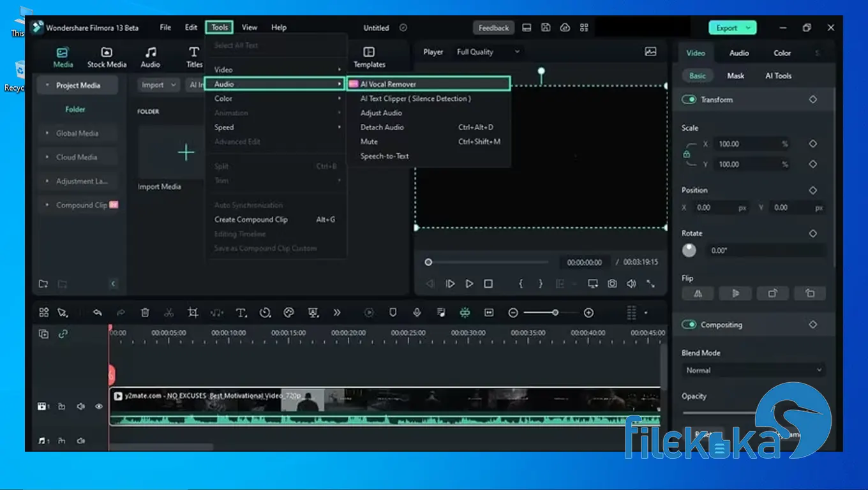Image resolution: width=868 pixels, height=490 pixels.
Task: Toggle the Compositing switch
Action: pos(689,325)
